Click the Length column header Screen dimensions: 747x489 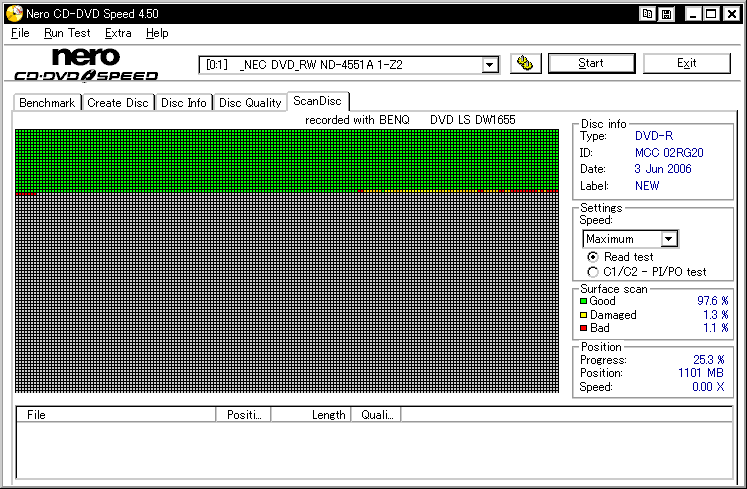pos(311,415)
